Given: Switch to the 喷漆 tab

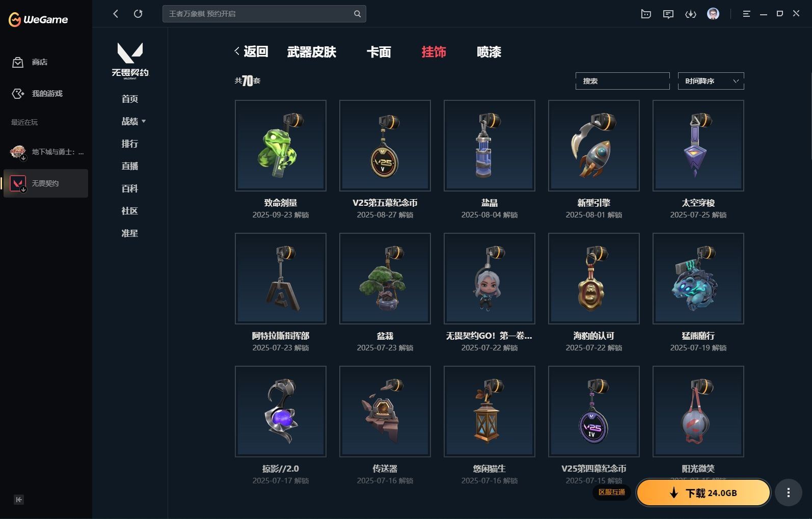Looking at the screenshot, I should tap(489, 52).
